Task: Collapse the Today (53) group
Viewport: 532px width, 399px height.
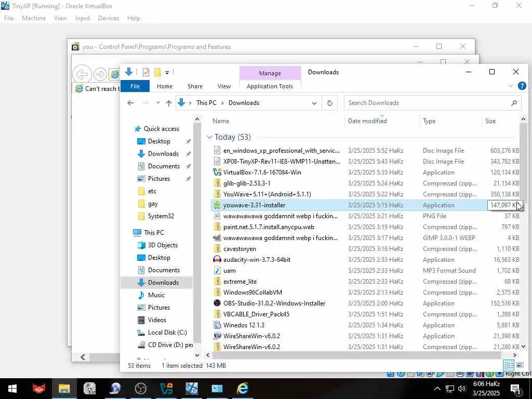Action: [x=209, y=137]
